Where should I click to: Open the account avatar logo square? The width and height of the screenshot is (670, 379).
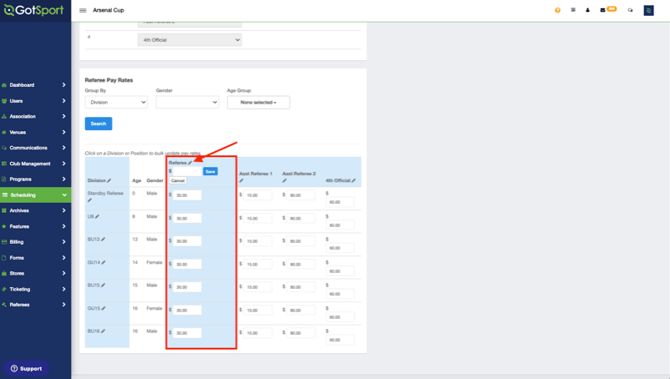[x=649, y=10]
